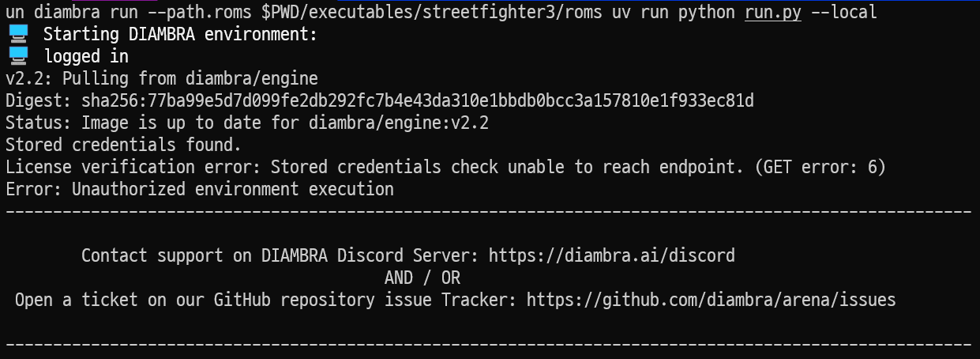This screenshot has width=980, height=359.
Task: Click the "Contact support on DIAMBRA Discord Server" text
Action: point(280,255)
